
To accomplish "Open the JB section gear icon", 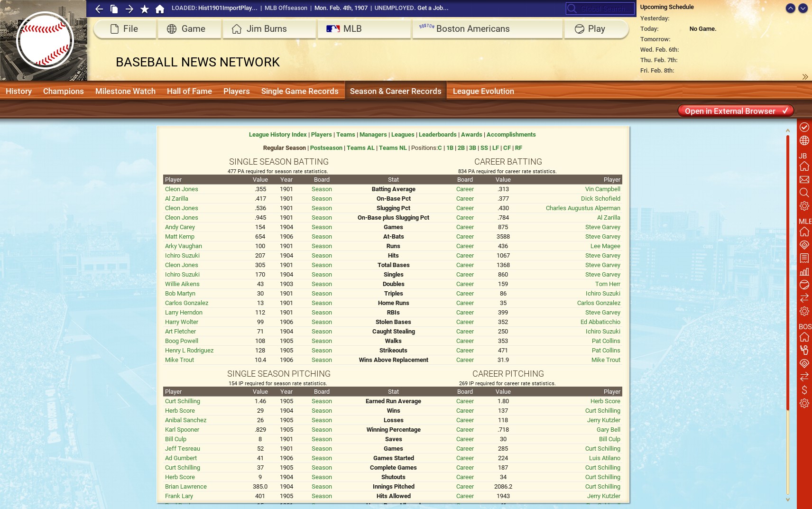I will pyautogui.click(x=804, y=206).
